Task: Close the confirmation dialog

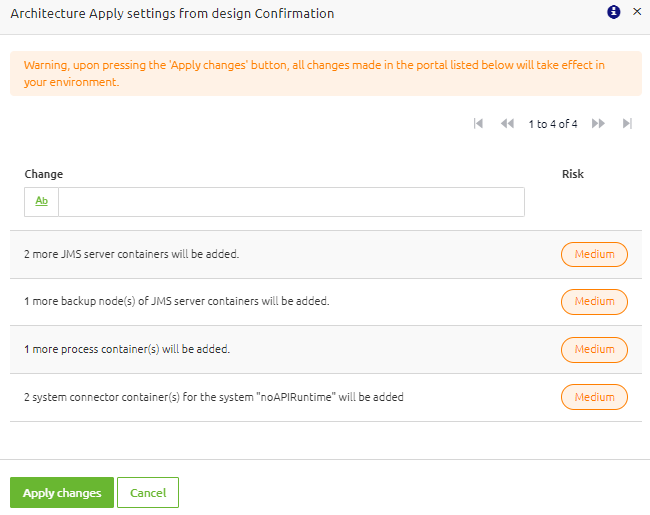Action: 637,12
